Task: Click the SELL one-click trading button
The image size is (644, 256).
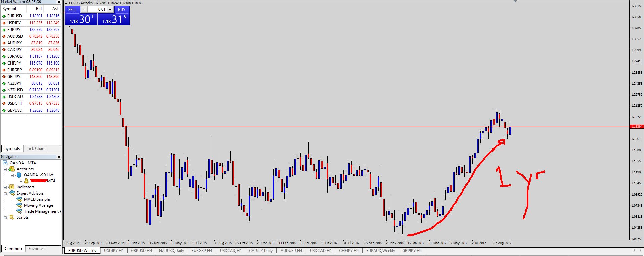Action: [72, 10]
